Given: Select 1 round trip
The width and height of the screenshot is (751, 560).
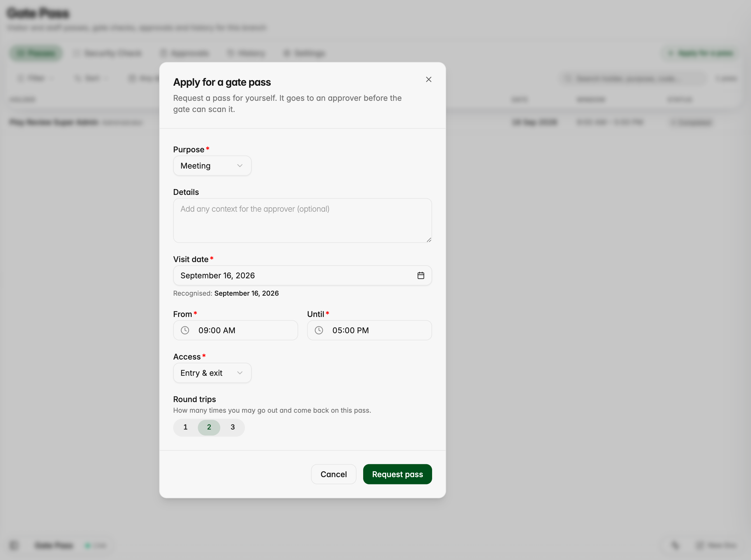Looking at the screenshot, I should click(186, 427).
